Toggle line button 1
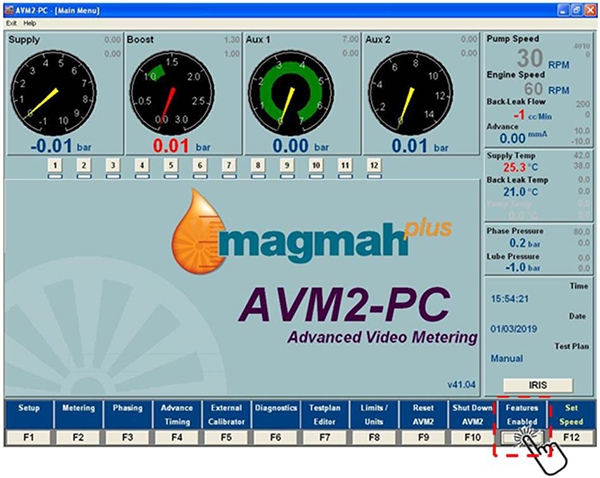The image size is (600, 478). (x=55, y=165)
